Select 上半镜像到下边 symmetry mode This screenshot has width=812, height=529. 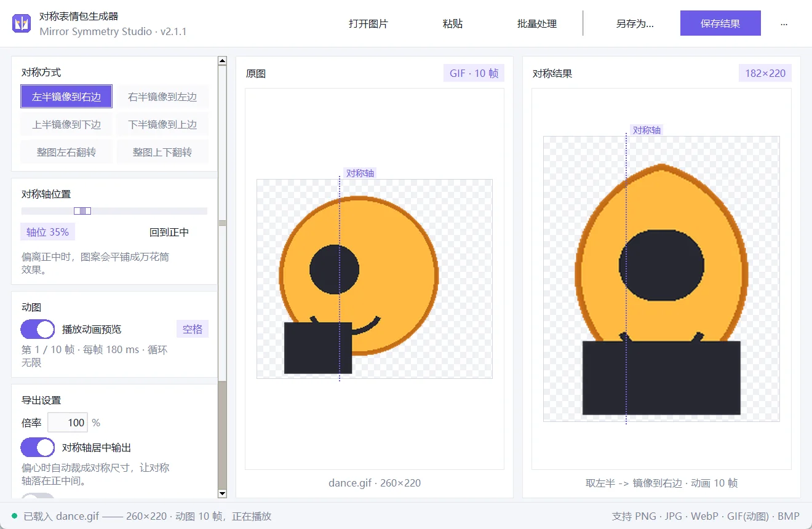point(66,124)
